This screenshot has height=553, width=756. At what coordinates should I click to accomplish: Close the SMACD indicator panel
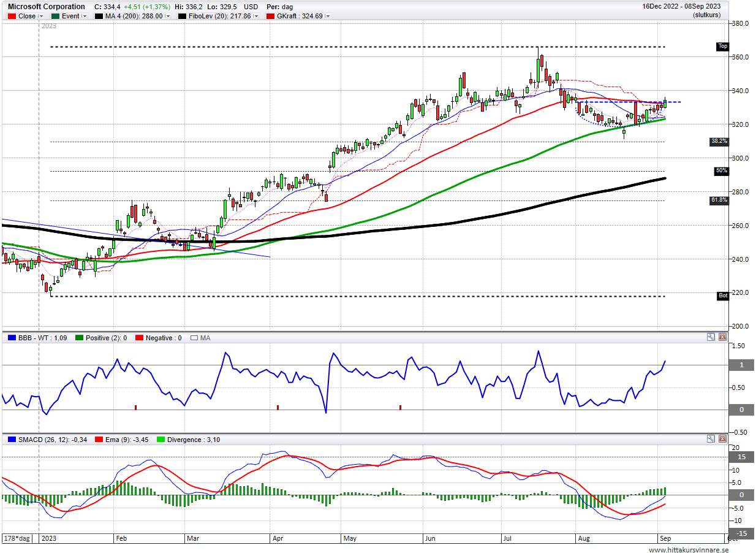pos(722,439)
